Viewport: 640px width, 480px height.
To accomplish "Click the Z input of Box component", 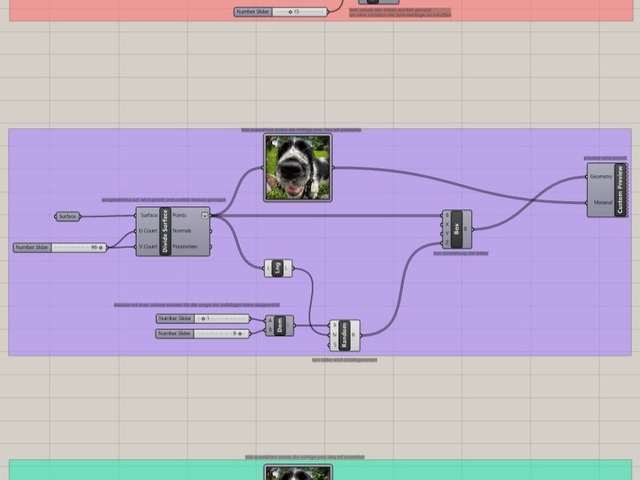I will (x=447, y=243).
